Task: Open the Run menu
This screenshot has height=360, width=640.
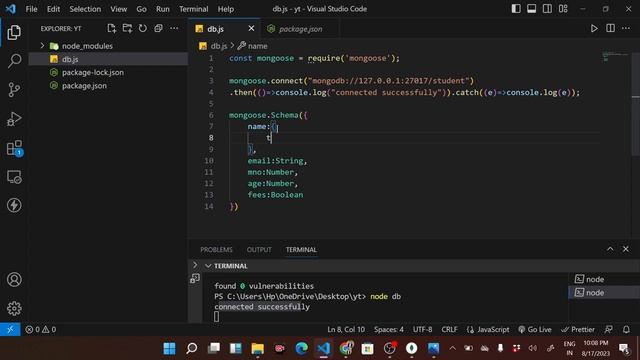Action: click(162, 9)
